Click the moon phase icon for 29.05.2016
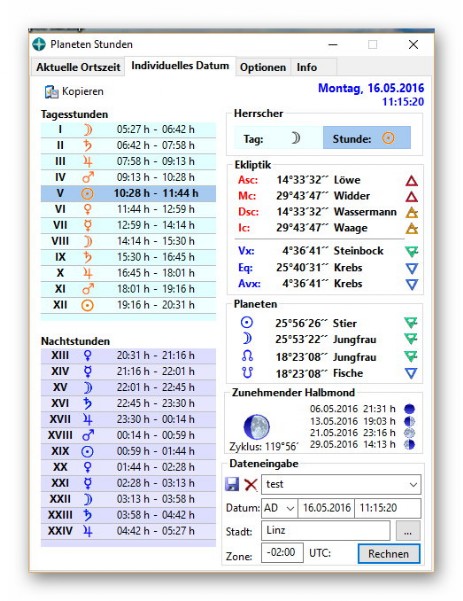This screenshot has width=463, height=601. [409, 445]
